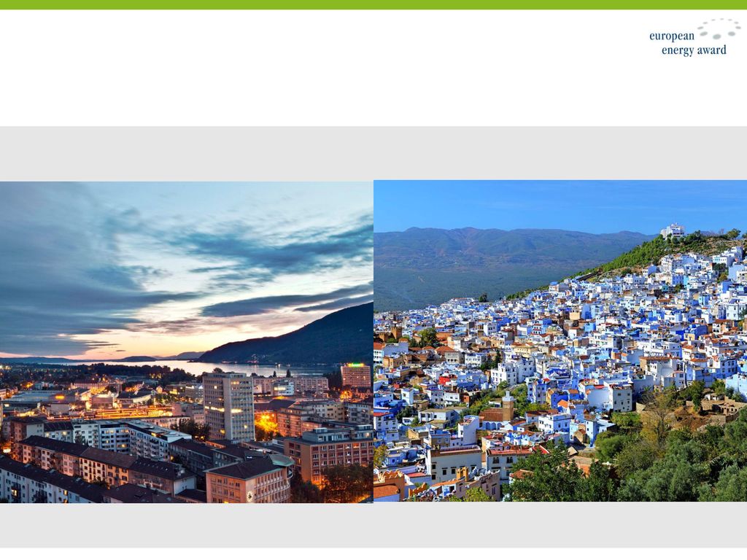Click the dotted circle emblem in the logo
Image resolution: width=747 pixels, height=560 pixels.
point(719,28)
